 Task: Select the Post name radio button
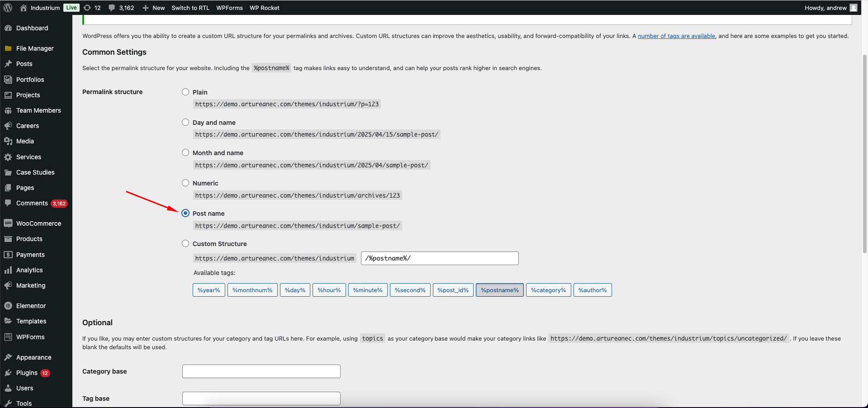185,213
